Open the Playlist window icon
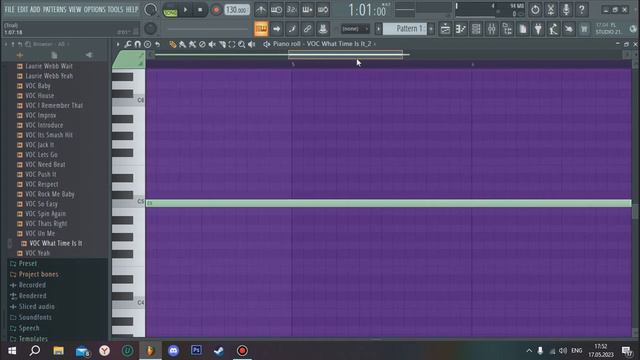Screen dimensions: 640x360 pos(445,29)
